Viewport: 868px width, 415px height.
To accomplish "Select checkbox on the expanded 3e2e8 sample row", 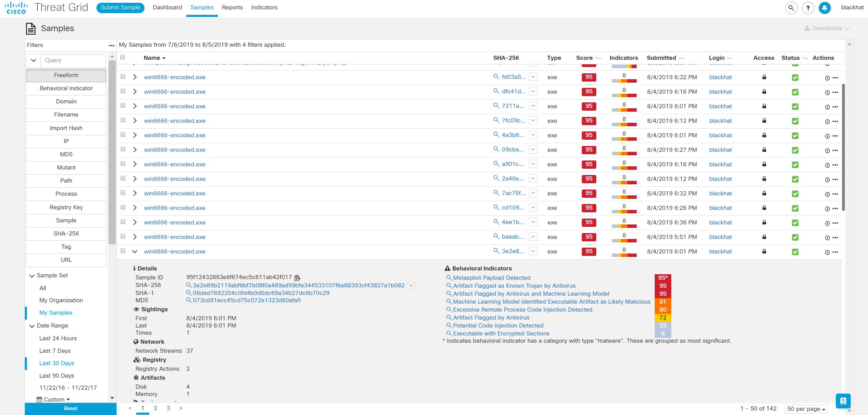I will pos(123,251).
